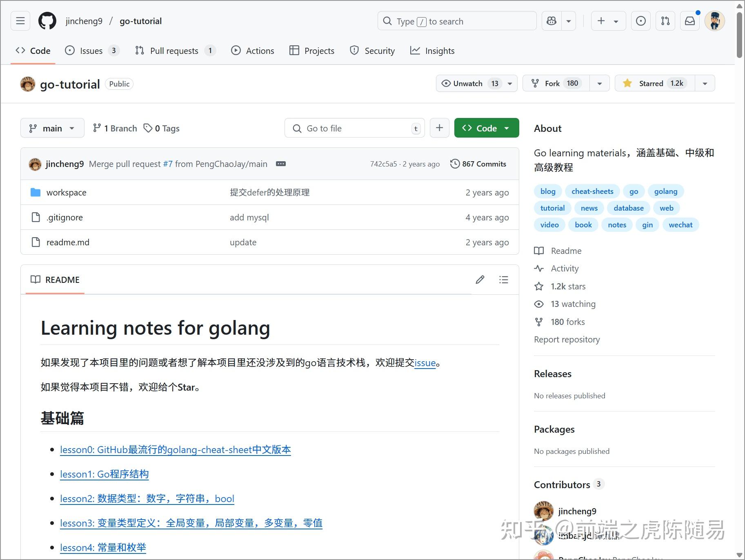The height and width of the screenshot is (560, 745).
Task: Open the green Code dropdown
Action: click(x=486, y=128)
